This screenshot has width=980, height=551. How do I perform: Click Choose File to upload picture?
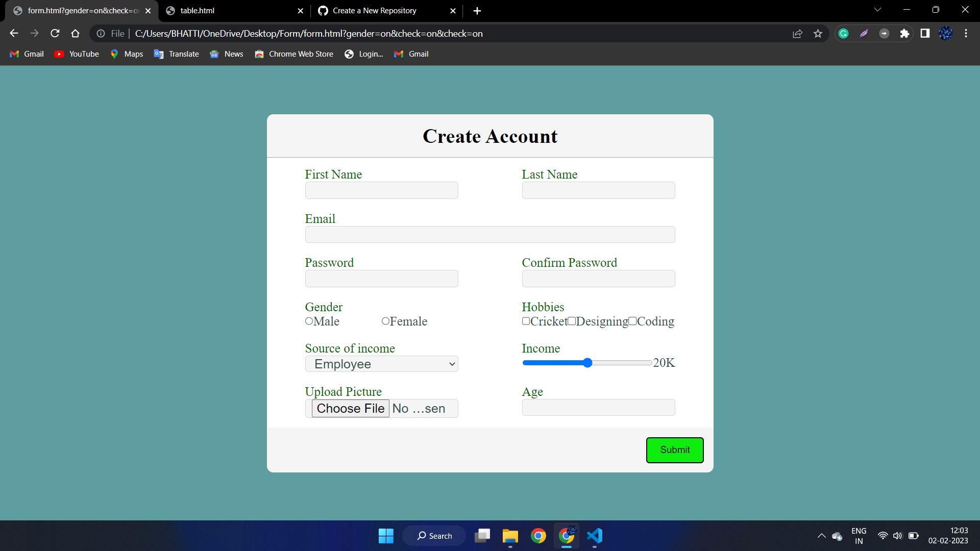point(350,408)
